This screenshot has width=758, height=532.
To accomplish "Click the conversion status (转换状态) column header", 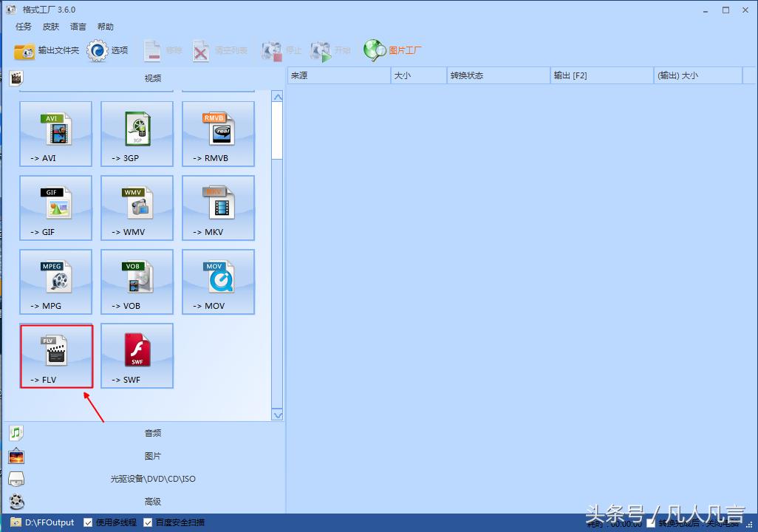I will [499, 75].
